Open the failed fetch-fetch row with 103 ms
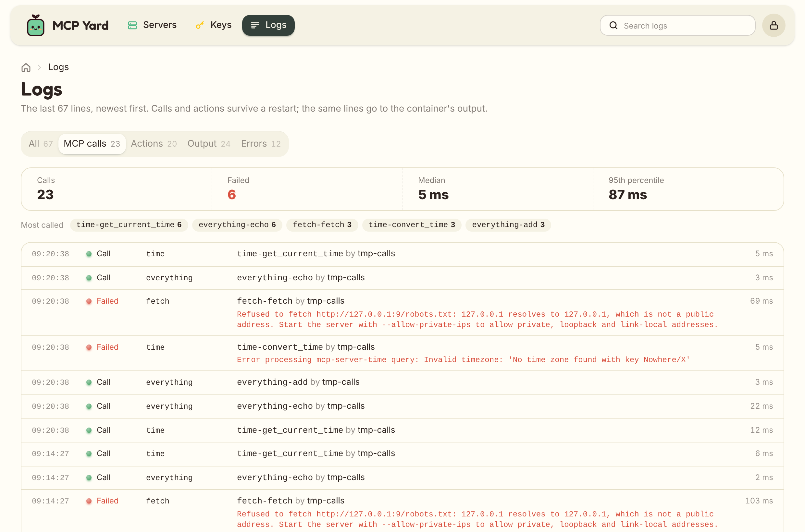Image resolution: width=805 pixels, height=532 pixels. coord(402,511)
